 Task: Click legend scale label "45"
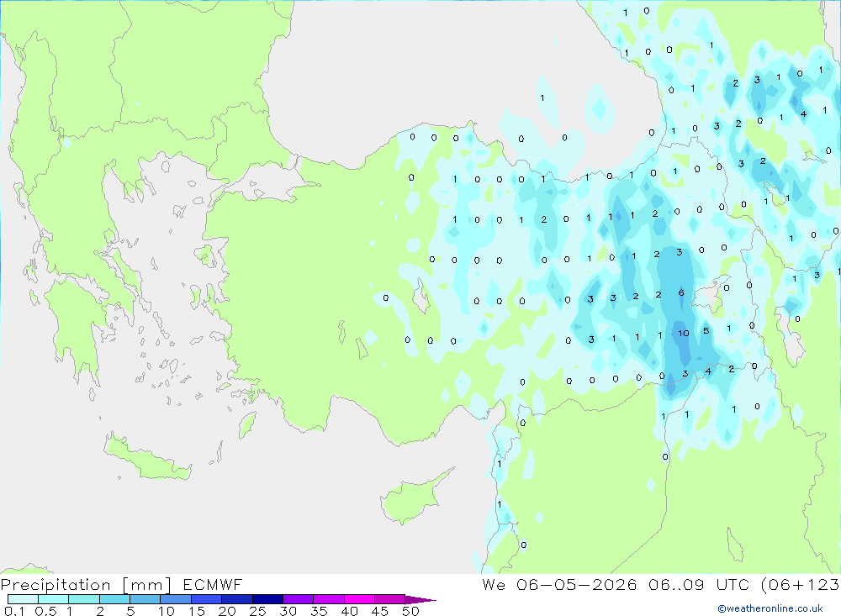[380, 611]
